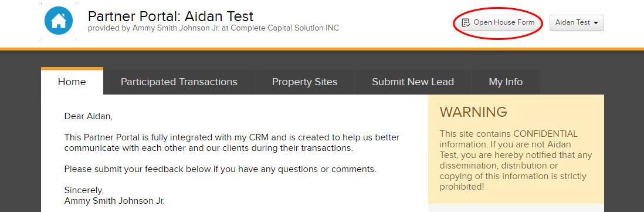Select the Submit New Lead tab
This screenshot has height=212, width=644.
pyautogui.click(x=413, y=82)
